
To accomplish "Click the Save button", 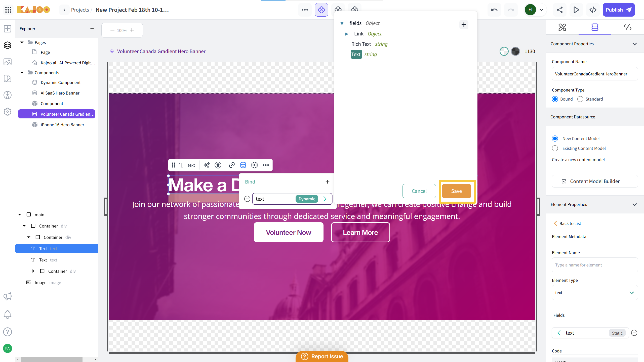I will coord(456,191).
